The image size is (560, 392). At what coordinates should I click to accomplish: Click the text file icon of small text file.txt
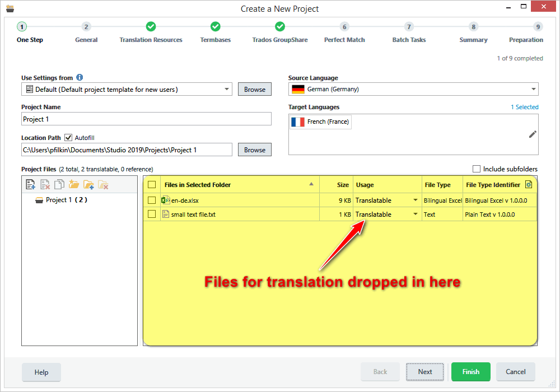[x=166, y=214]
